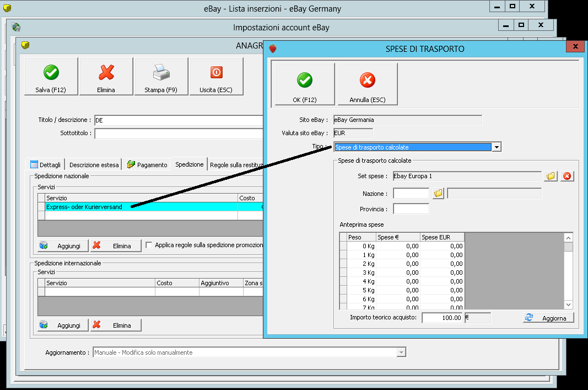Click yellow icon of eBay Lista inserzioni window
This screenshot has height=390, width=588.
(7, 8)
